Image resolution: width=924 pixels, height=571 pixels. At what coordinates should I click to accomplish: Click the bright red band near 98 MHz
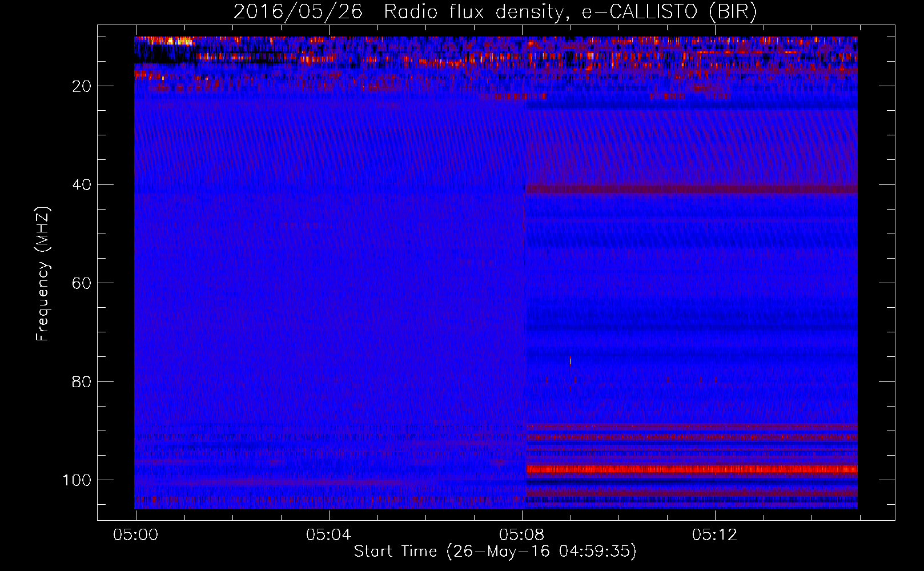[x=692, y=470]
